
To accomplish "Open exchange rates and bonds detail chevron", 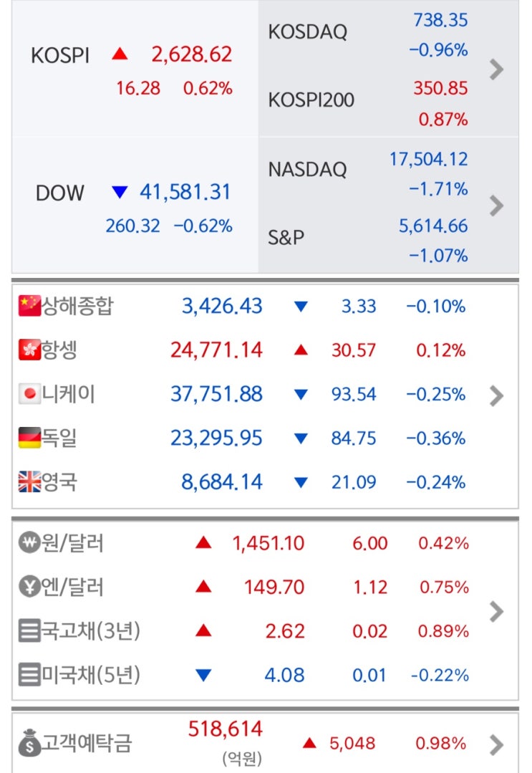I will point(496,611).
